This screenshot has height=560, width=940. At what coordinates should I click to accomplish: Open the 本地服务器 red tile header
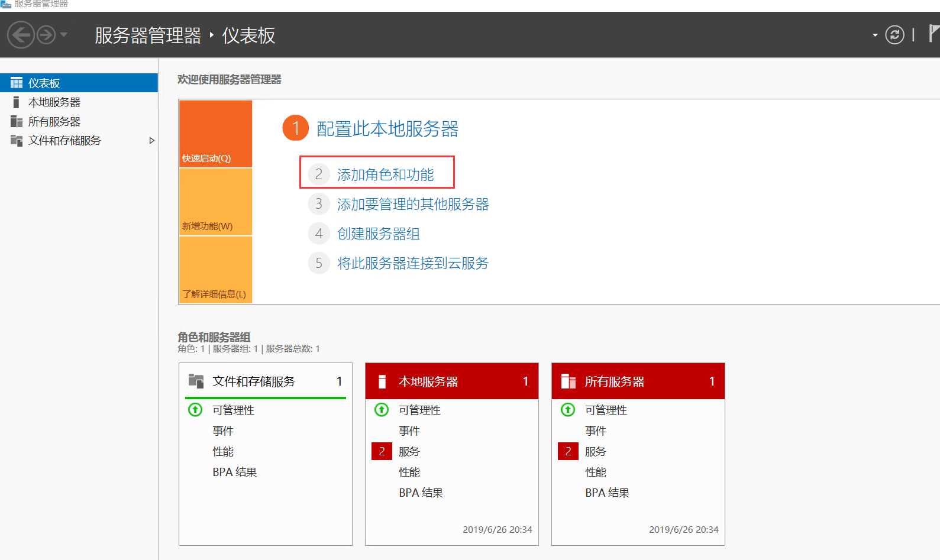(x=452, y=381)
